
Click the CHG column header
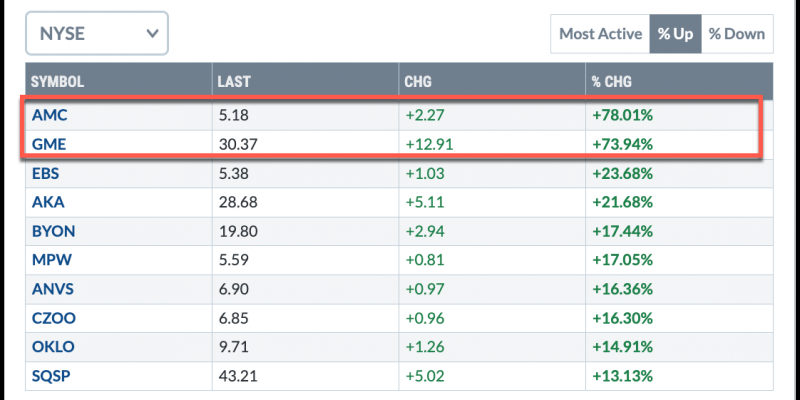pos(418,82)
